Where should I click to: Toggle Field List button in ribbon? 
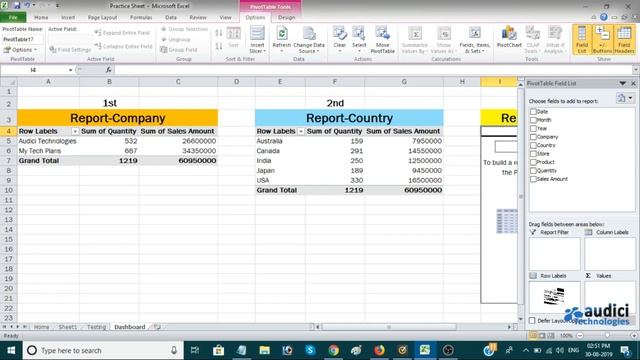click(x=582, y=39)
